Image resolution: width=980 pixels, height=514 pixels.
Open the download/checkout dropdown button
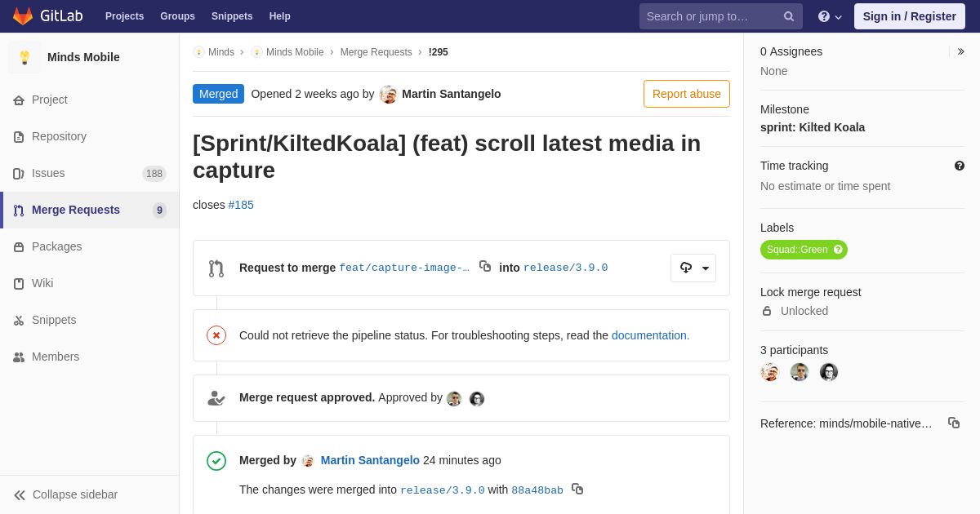coord(693,268)
